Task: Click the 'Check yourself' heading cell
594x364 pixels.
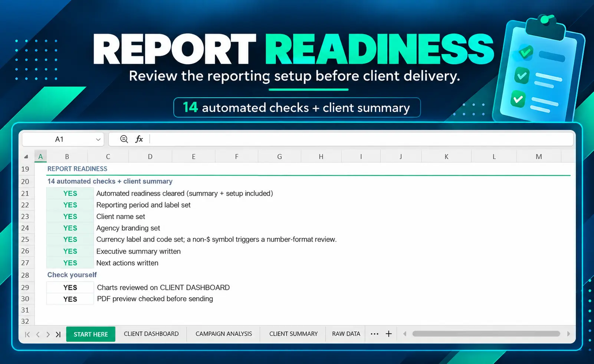Action: click(x=72, y=275)
